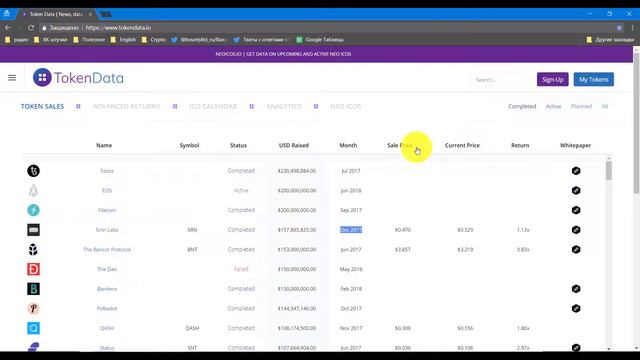
Task: Click the Polkadot token logo
Action: 33,308
